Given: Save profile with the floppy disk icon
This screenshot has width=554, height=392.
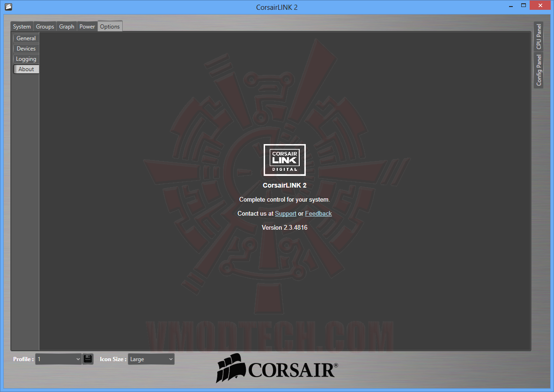Looking at the screenshot, I should pyautogui.click(x=88, y=359).
